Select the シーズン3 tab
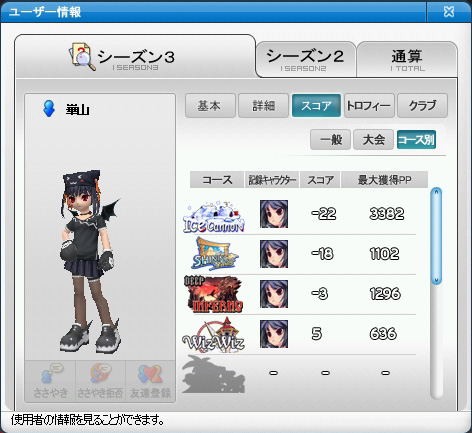The height and width of the screenshot is (433, 472). (135, 56)
